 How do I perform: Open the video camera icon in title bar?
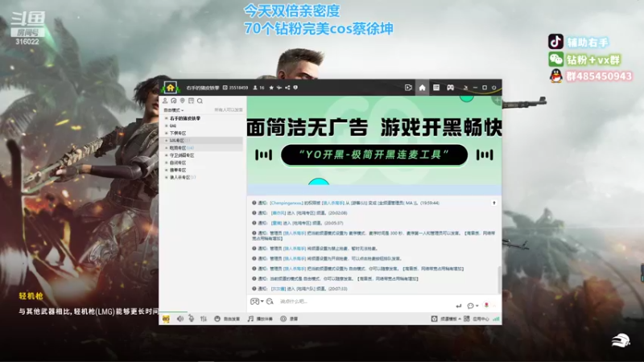[408, 88]
